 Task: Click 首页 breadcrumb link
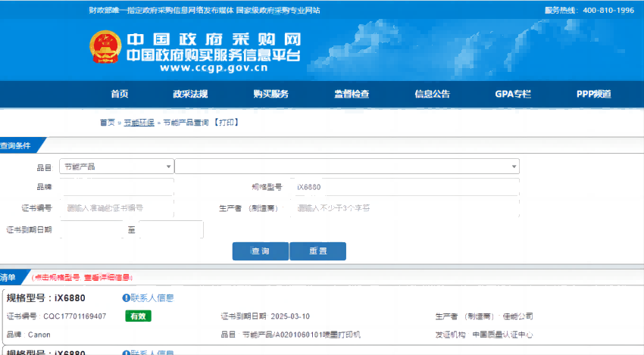108,123
